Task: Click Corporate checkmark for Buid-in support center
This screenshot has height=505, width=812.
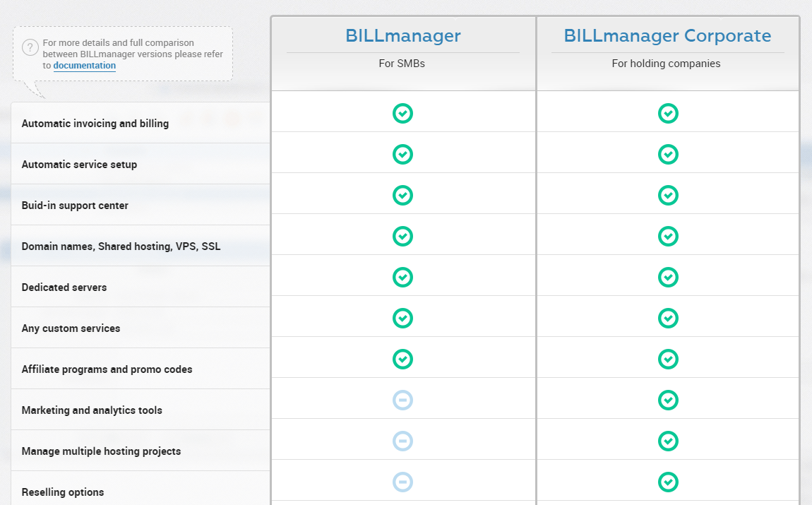Action: 668,195
